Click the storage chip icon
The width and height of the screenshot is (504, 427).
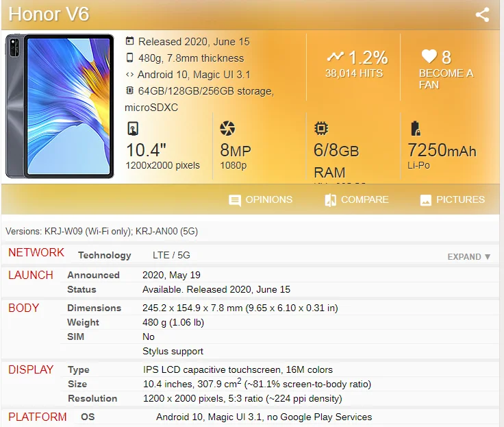(129, 90)
